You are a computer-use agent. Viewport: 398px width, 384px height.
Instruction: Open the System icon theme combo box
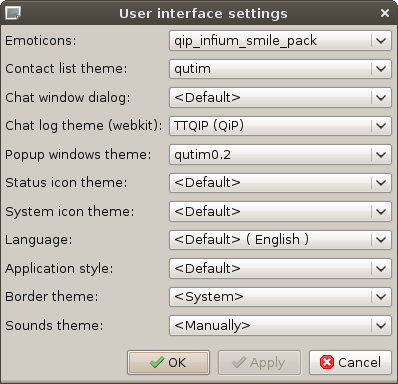[x=280, y=212]
